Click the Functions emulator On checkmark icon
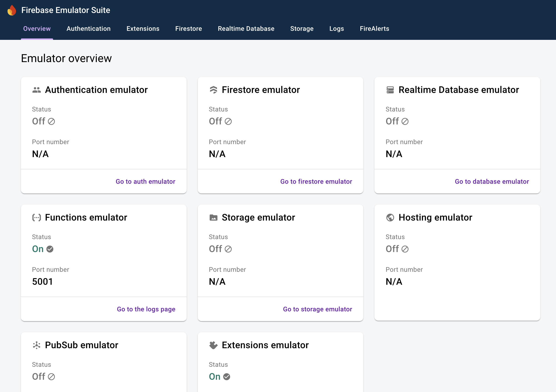 point(50,249)
